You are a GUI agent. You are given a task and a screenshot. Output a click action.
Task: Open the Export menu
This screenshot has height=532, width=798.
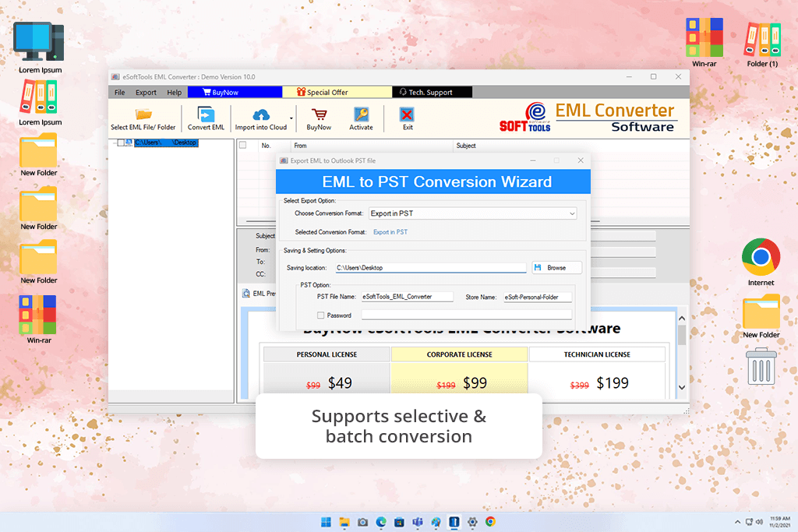click(x=146, y=92)
